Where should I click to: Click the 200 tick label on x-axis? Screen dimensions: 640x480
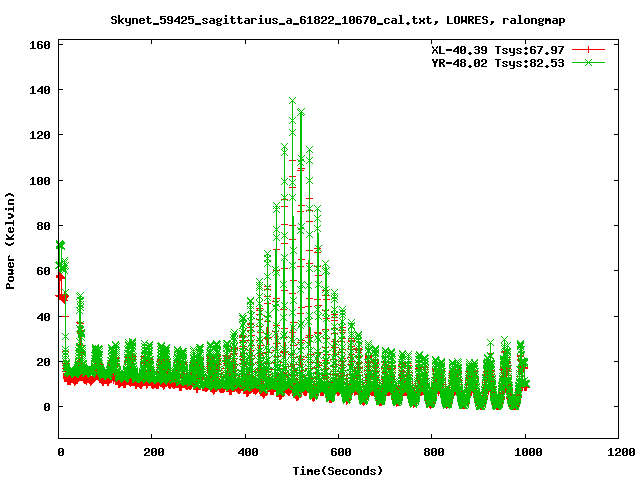click(x=153, y=452)
